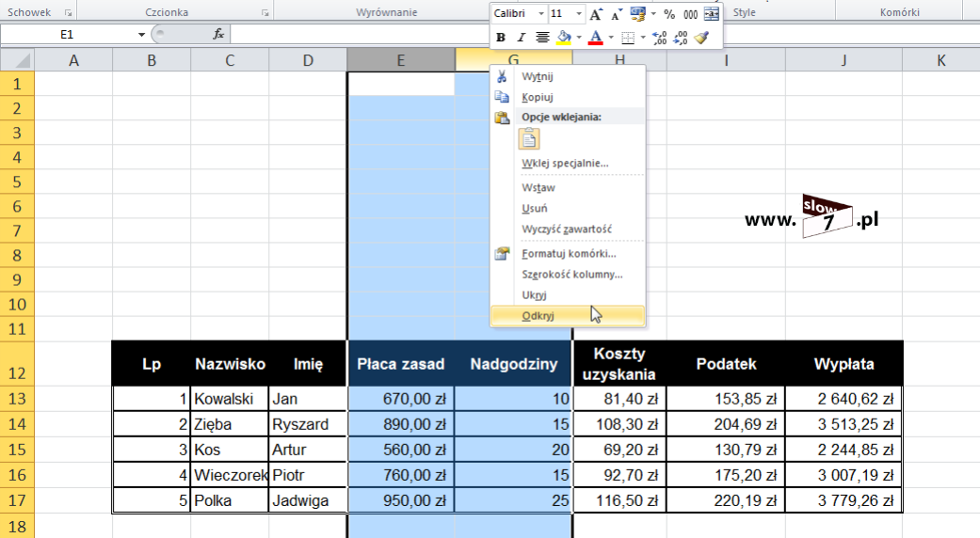Apply thousands separator (000) style

click(691, 14)
